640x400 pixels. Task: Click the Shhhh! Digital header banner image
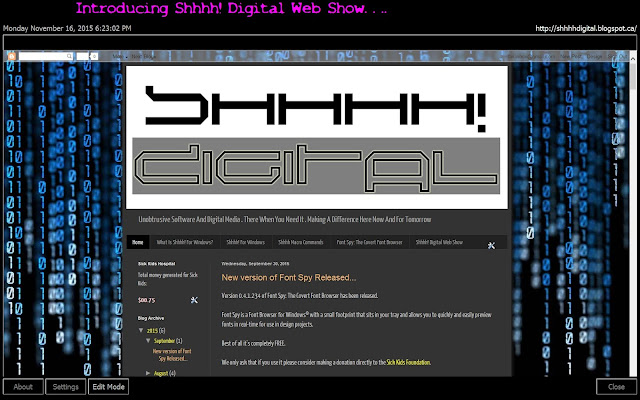point(317,137)
